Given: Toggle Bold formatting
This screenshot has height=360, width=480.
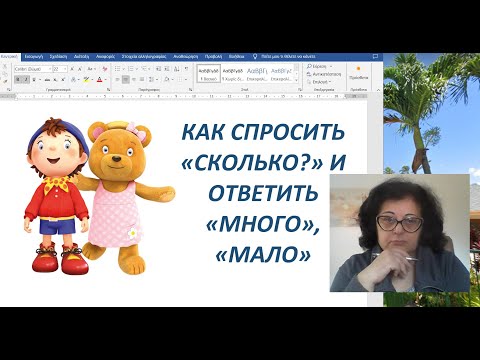Looking at the screenshot, I should click(18, 80).
